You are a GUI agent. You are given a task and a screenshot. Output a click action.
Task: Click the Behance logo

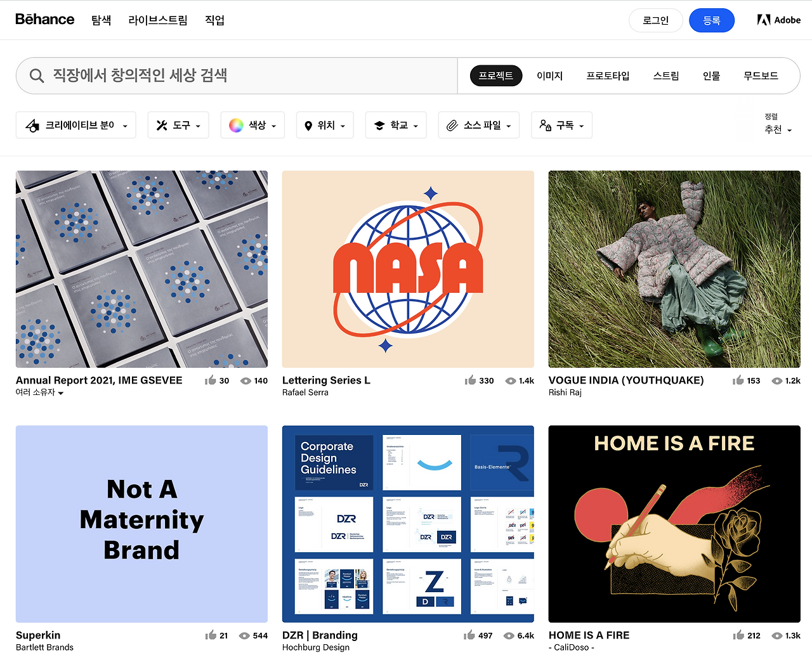point(44,20)
